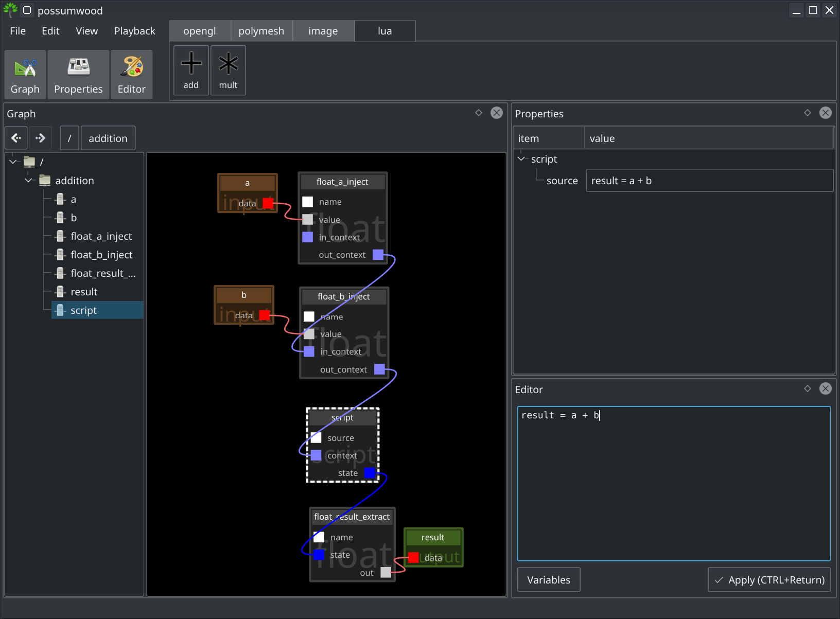Image resolution: width=840 pixels, height=619 pixels.
Task: Open the Properties panel toolbar button
Action: click(x=78, y=75)
